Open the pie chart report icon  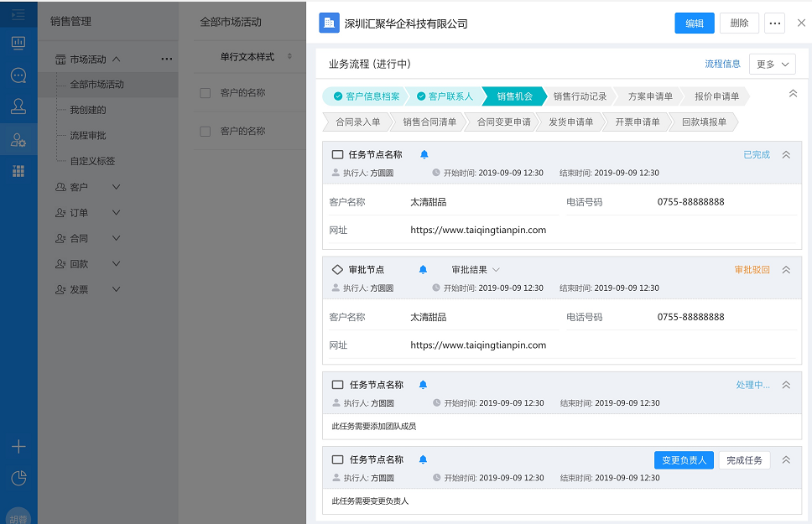click(18, 478)
